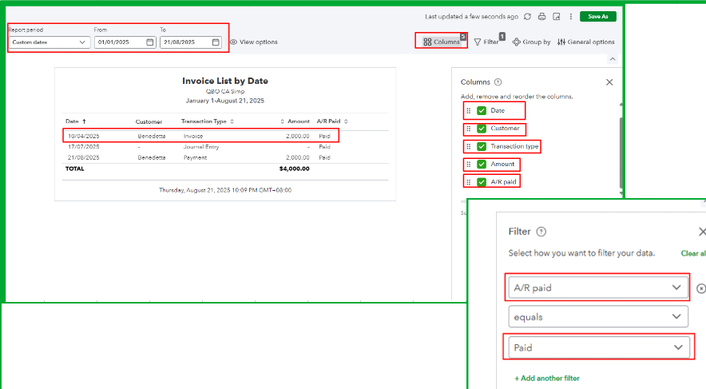Image resolution: width=706 pixels, height=389 pixels.
Task: Click the print report icon
Action: [x=542, y=17]
